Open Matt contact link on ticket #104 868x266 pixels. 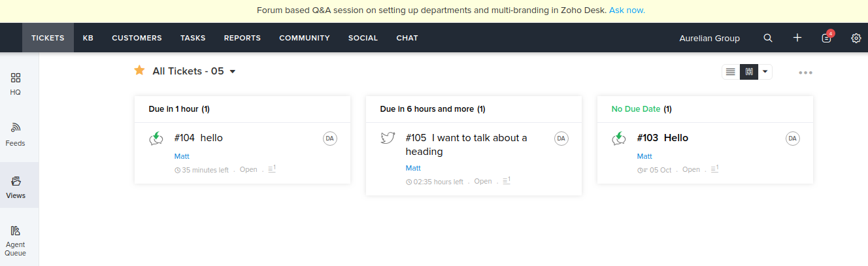click(x=181, y=156)
